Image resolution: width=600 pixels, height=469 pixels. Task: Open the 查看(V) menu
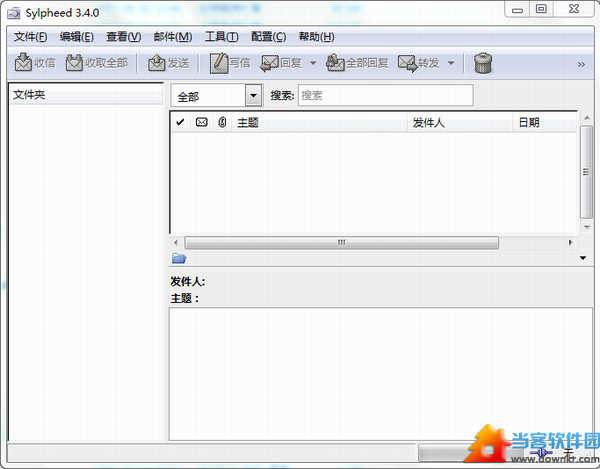coord(124,37)
